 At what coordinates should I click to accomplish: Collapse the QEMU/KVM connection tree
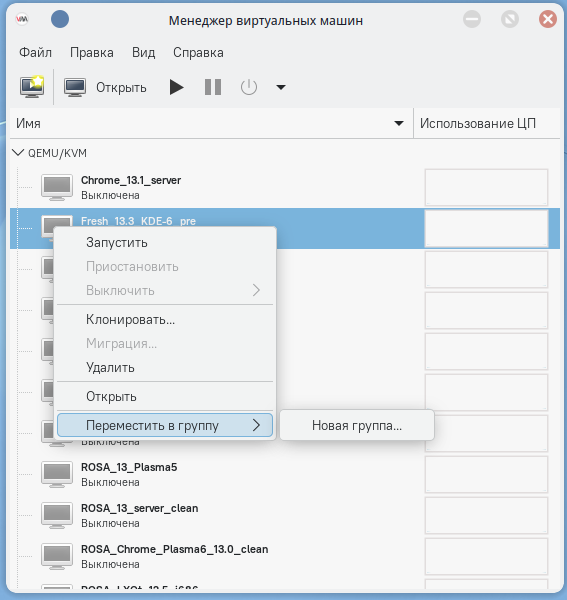pos(18,153)
